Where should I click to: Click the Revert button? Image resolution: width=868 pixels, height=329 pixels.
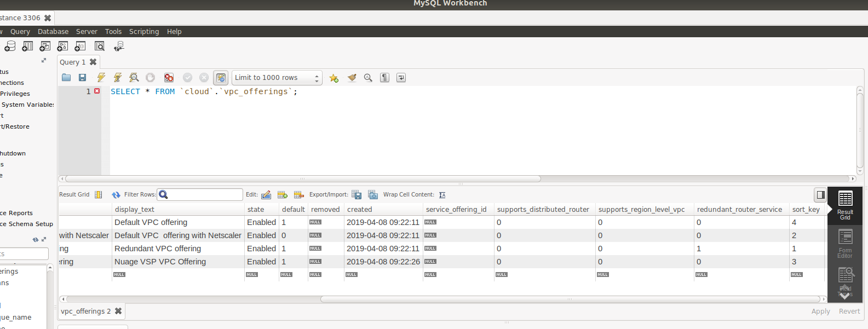[849, 311]
